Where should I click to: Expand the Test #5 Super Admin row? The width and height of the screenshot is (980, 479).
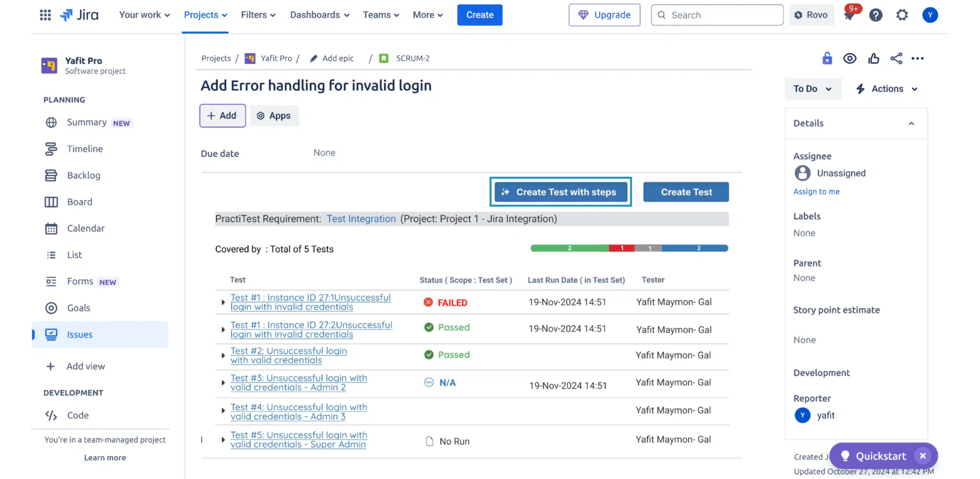tap(223, 440)
